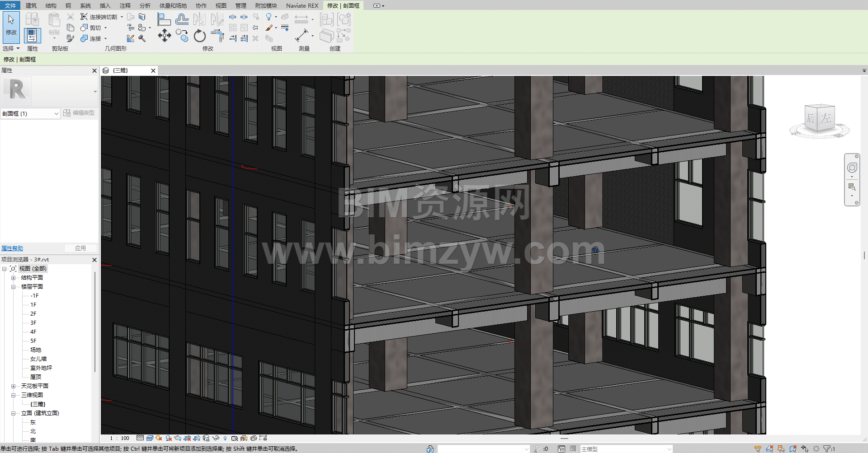Click the 应用 apply button
Image resolution: width=868 pixels, height=453 pixels.
[80, 248]
